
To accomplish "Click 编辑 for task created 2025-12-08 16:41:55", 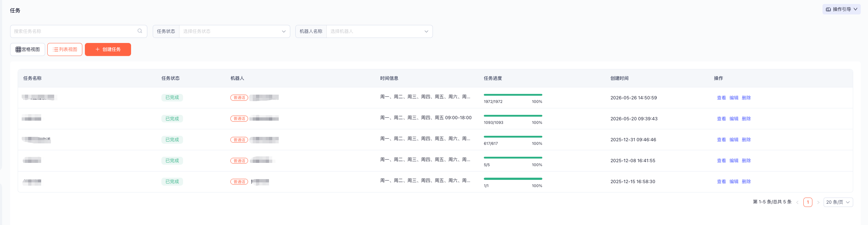I will click(734, 161).
